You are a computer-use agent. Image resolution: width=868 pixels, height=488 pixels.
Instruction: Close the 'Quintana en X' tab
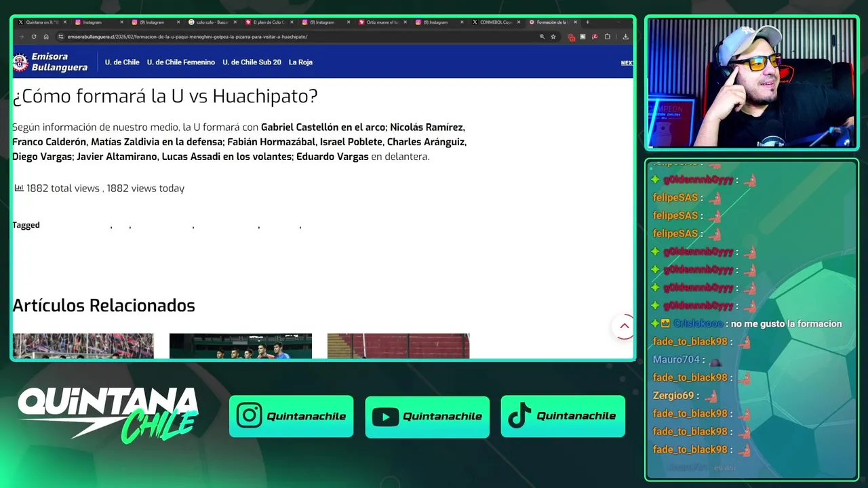click(x=65, y=22)
